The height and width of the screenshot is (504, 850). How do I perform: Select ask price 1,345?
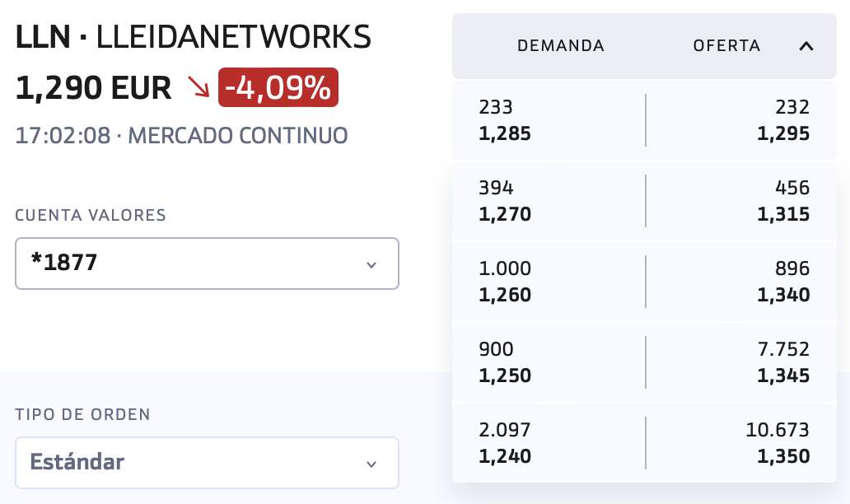[783, 376]
